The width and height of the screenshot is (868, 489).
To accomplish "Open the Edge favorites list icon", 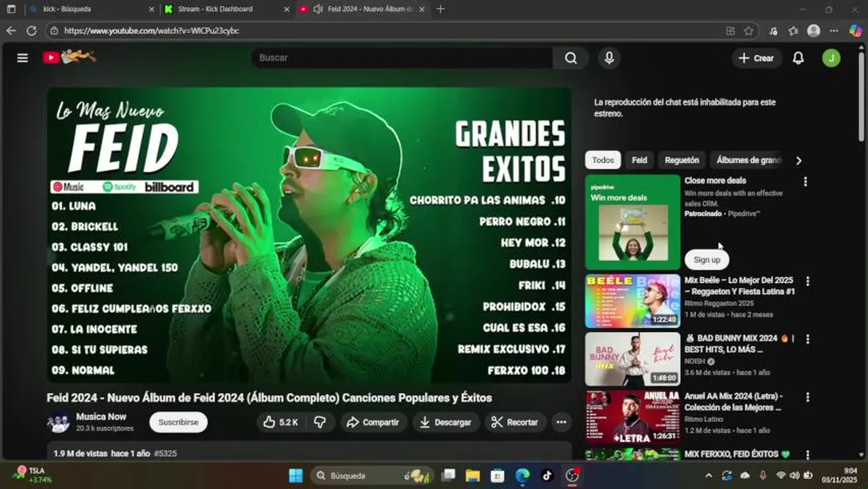I will tap(793, 31).
